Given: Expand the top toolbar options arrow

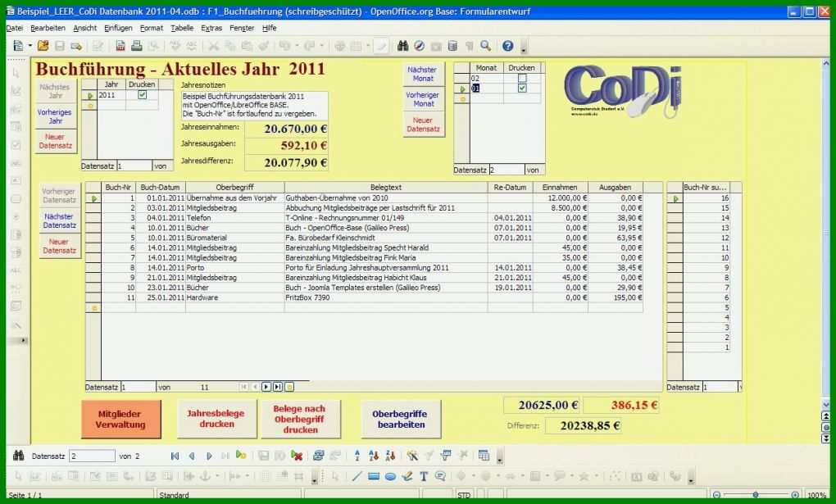Looking at the screenshot, I should pos(524,48).
